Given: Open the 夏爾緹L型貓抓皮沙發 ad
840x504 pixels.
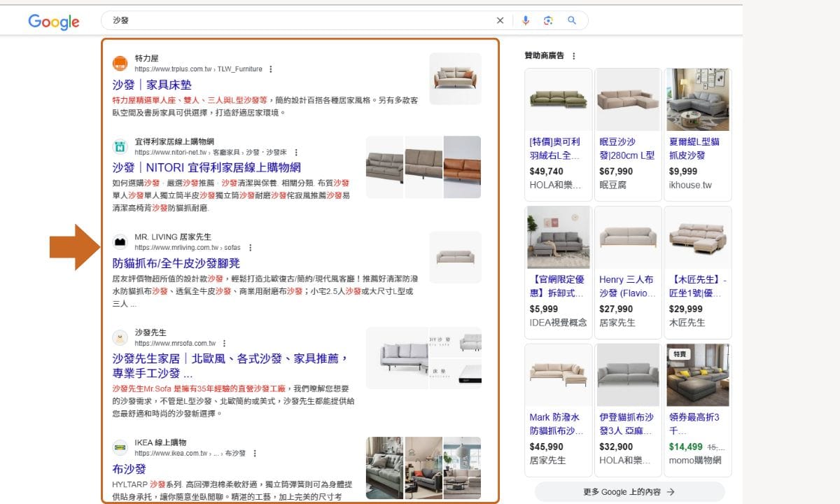Looking at the screenshot, I should coord(697,134).
